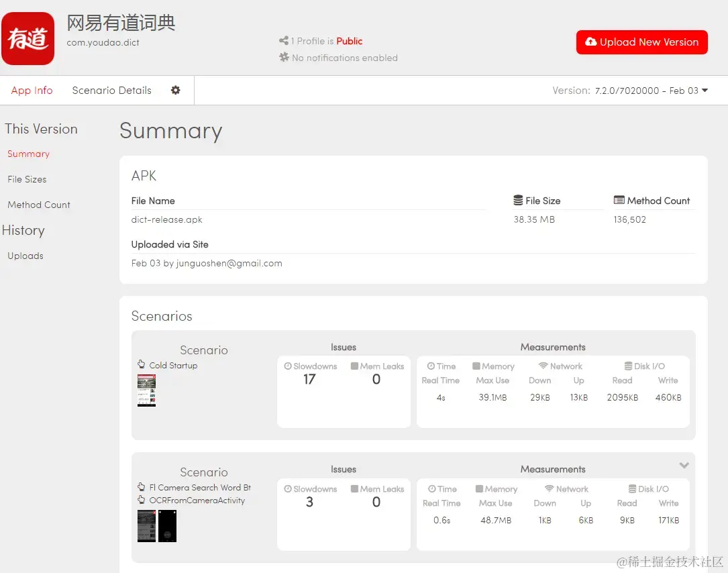Click Mem Leaks icon in camera scenario
728x573 pixels.
click(354, 488)
